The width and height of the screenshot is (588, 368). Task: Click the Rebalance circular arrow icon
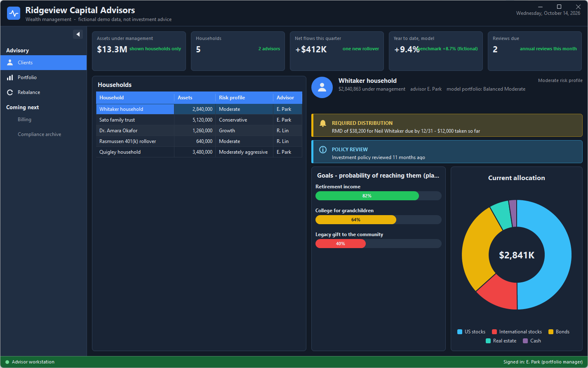click(10, 92)
